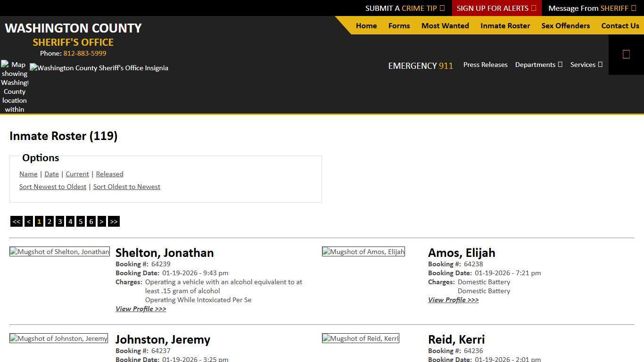Click the "<" previous page icon

point(29,221)
